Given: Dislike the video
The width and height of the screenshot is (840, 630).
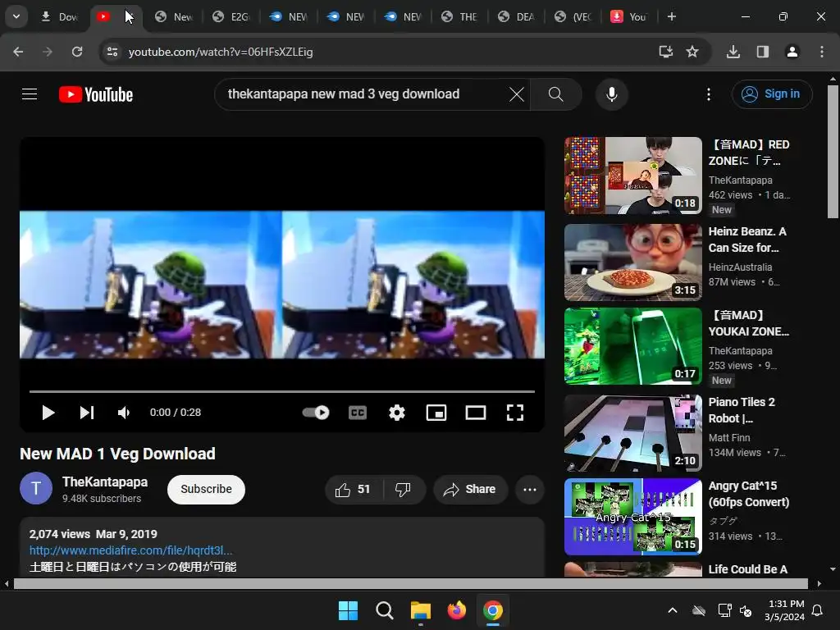Looking at the screenshot, I should (x=404, y=489).
